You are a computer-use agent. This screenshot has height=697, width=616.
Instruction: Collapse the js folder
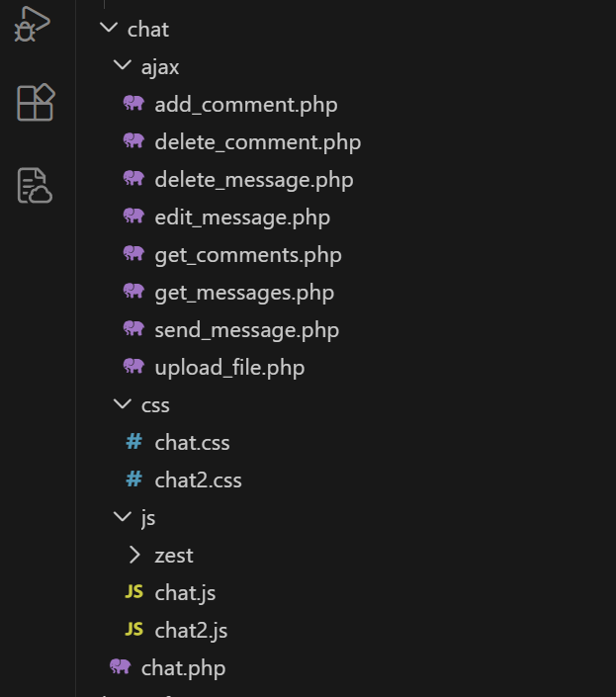click(x=122, y=517)
